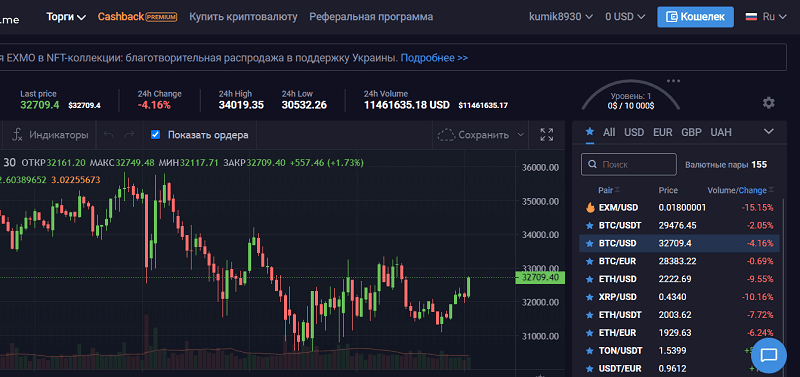Enter fullscreen chart mode
800x377 pixels.
point(547,135)
